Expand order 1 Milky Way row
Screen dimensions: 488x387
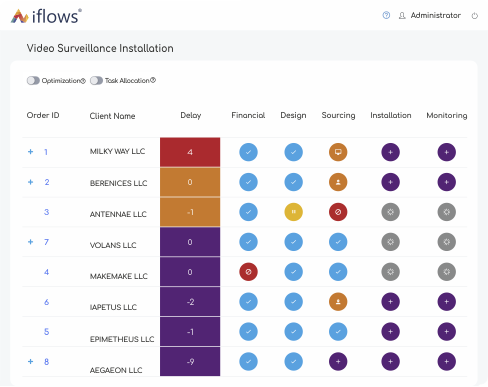[x=30, y=152]
